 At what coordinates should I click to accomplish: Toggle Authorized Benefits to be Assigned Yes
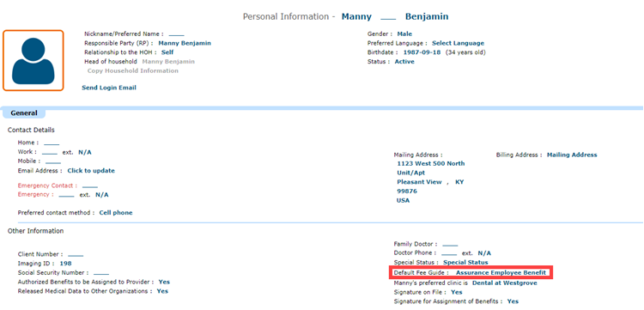coord(164,282)
